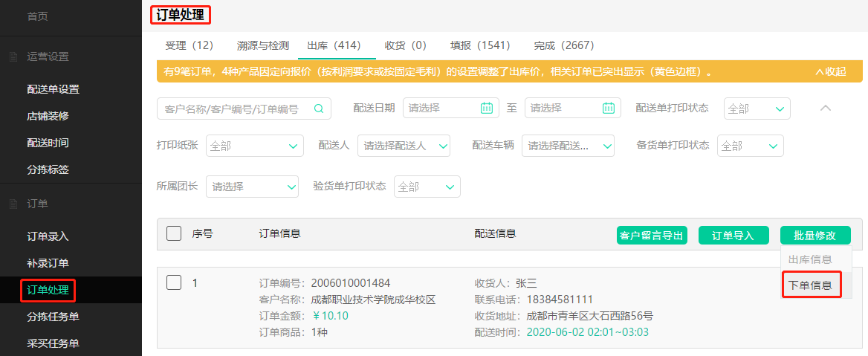Open the 备货单打印状态 dropdown
This screenshot has height=356, width=868.
tap(750, 146)
